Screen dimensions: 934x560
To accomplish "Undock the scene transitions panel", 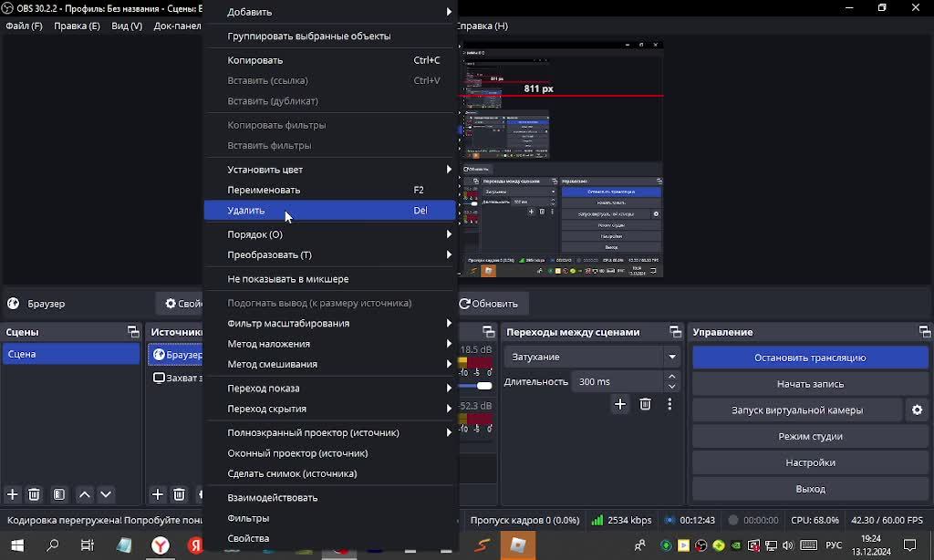I will click(x=675, y=332).
